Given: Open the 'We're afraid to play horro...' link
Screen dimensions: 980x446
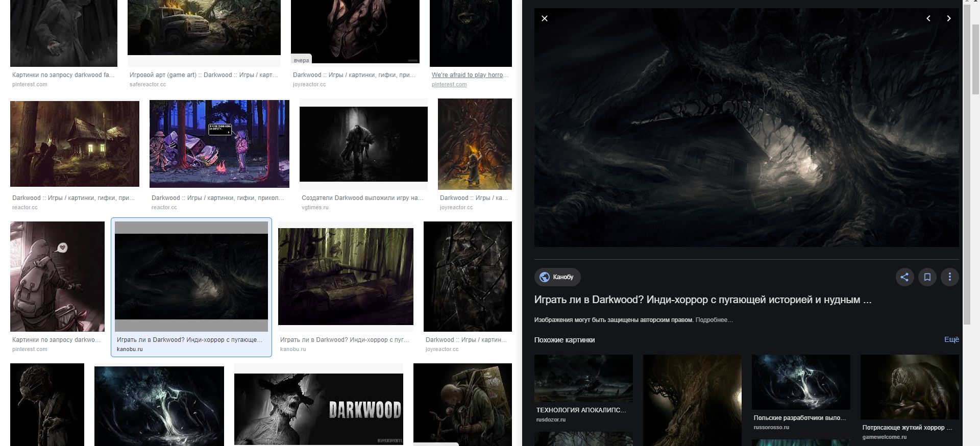Looking at the screenshot, I should 470,75.
